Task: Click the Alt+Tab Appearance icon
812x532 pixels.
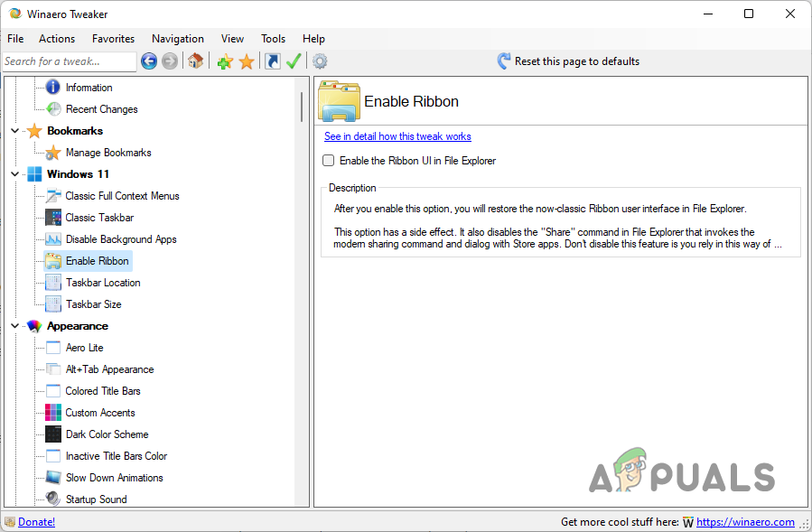Action: pyautogui.click(x=52, y=369)
